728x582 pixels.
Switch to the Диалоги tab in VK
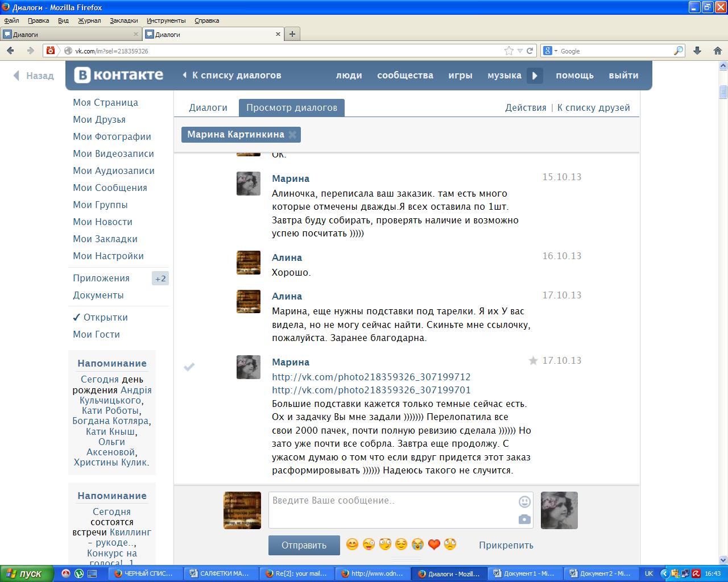[x=208, y=107]
